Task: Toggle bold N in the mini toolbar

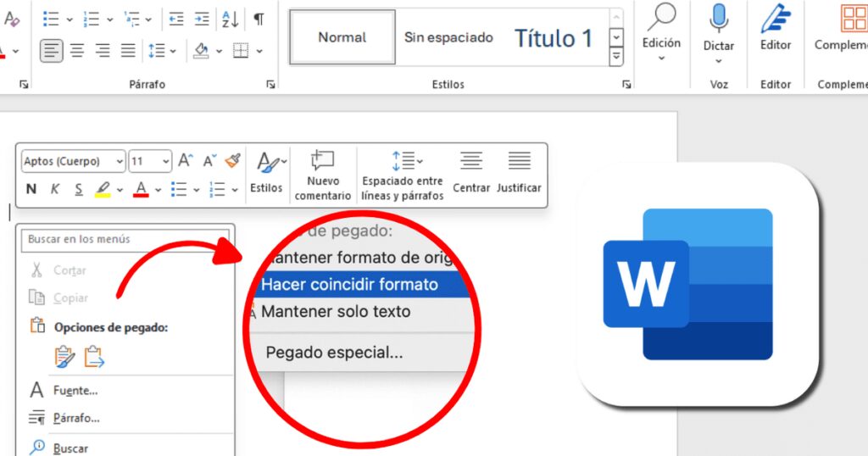Action: pyautogui.click(x=31, y=189)
